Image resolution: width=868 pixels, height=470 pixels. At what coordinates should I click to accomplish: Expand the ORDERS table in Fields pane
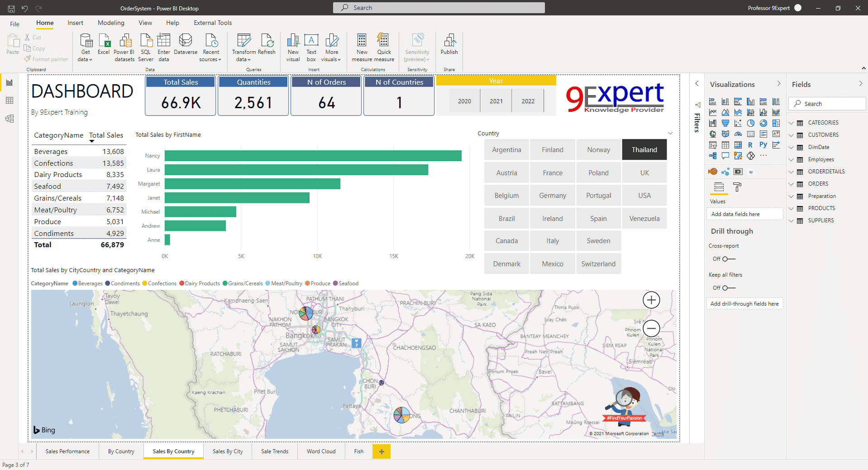[x=792, y=183]
